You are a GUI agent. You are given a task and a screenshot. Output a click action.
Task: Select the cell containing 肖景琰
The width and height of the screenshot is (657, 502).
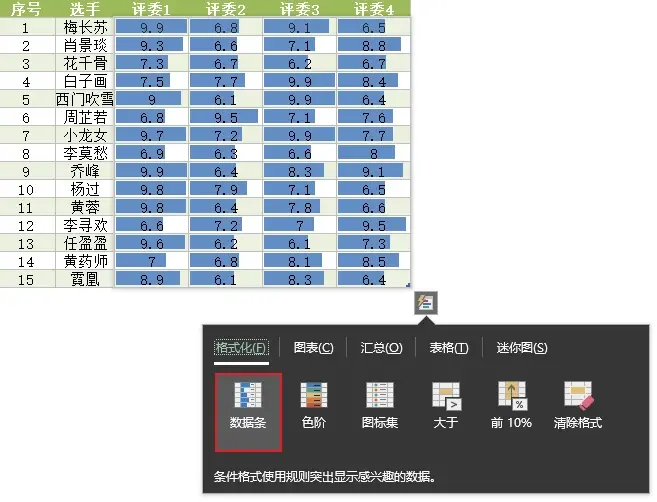[x=85, y=45]
